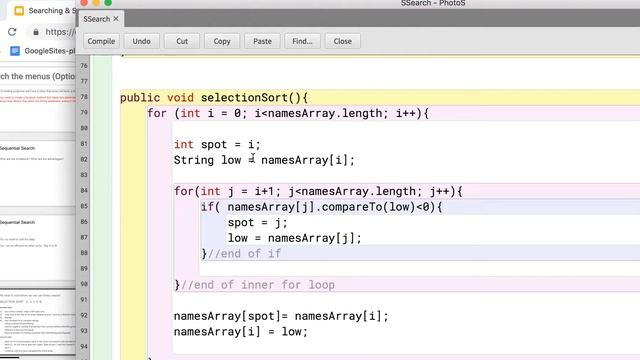Click the Cut button

182,41
